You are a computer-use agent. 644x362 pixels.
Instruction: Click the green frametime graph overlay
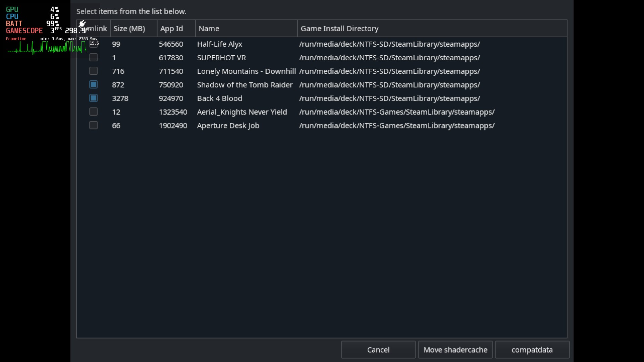pyautogui.click(x=47, y=48)
